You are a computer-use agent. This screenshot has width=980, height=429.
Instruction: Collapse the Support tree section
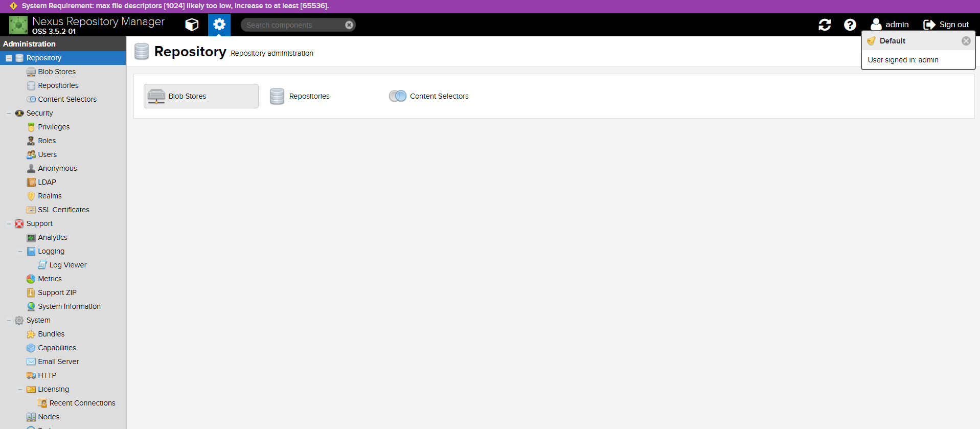point(9,224)
